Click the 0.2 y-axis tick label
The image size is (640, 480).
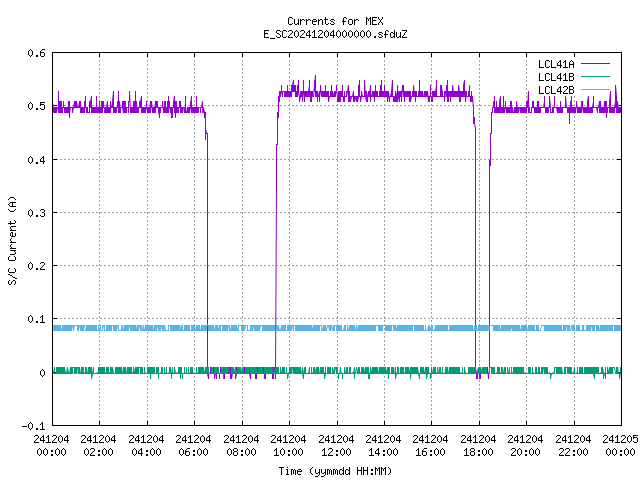pos(36,266)
